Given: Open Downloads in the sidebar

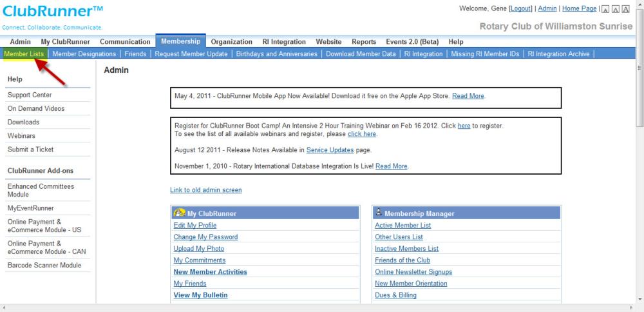Looking at the screenshot, I should [23, 122].
